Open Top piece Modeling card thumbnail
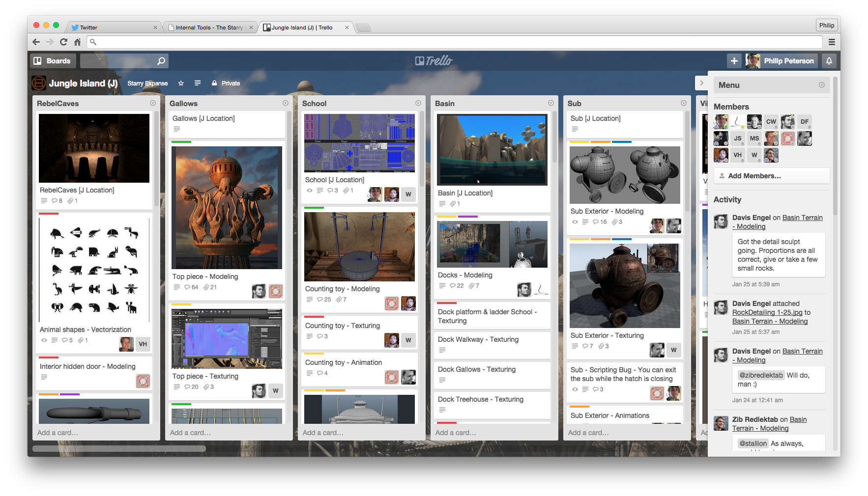This screenshot has width=868, height=496. click(227, 208)
